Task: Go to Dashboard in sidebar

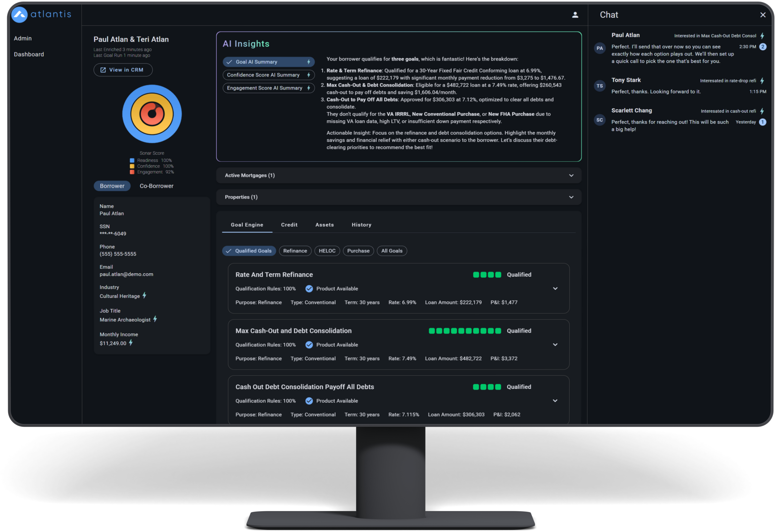Action: pyautogui.click(x=29, y=54)
